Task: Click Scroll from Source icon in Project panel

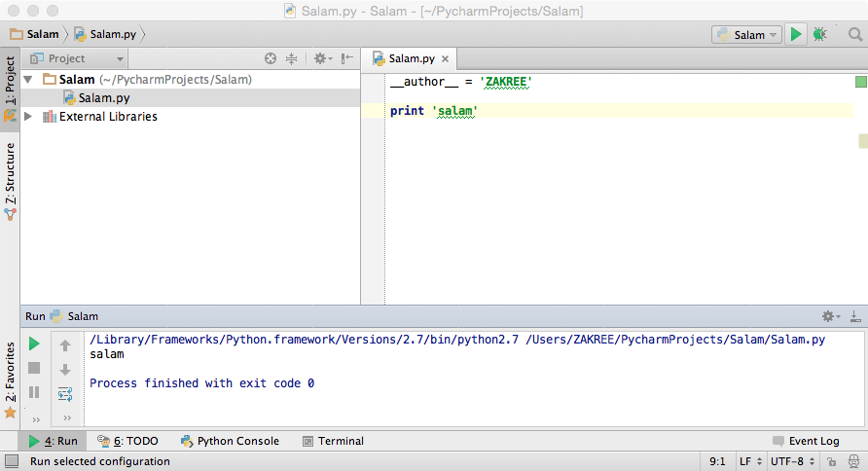Action: [x=271, y=59]
